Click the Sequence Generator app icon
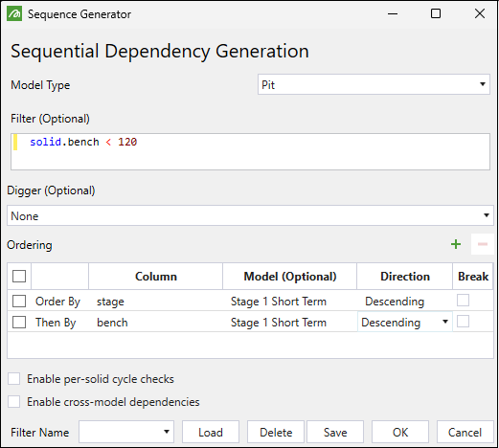Image resolution: width=499 pixels, height=448 pixels. [14, 14]
